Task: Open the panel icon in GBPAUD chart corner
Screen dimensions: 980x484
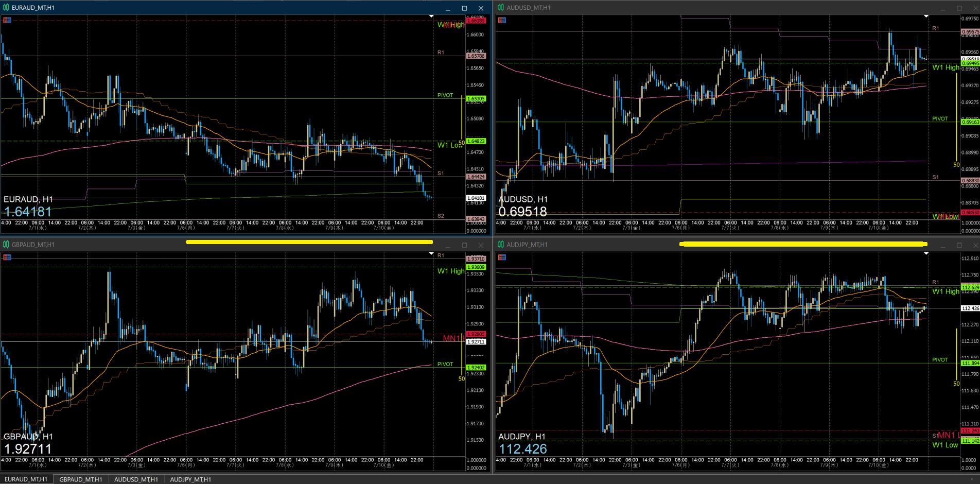Action: [x=7, y=257]
